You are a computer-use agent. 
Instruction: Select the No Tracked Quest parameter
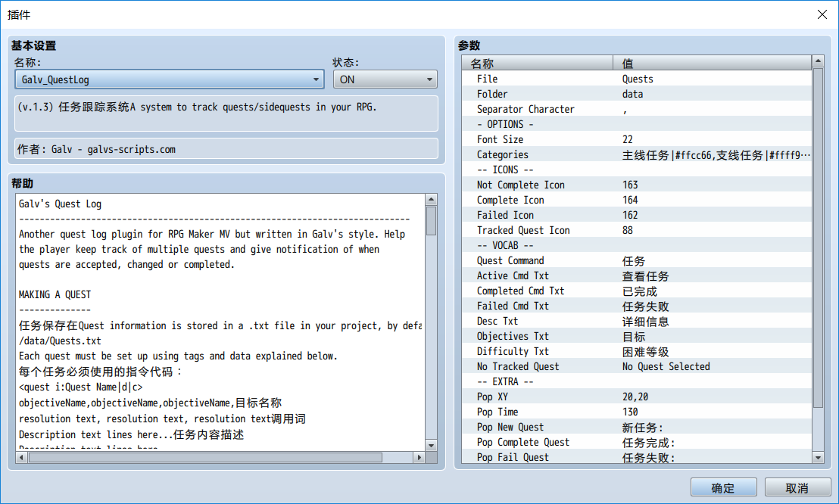coord(637,366)
